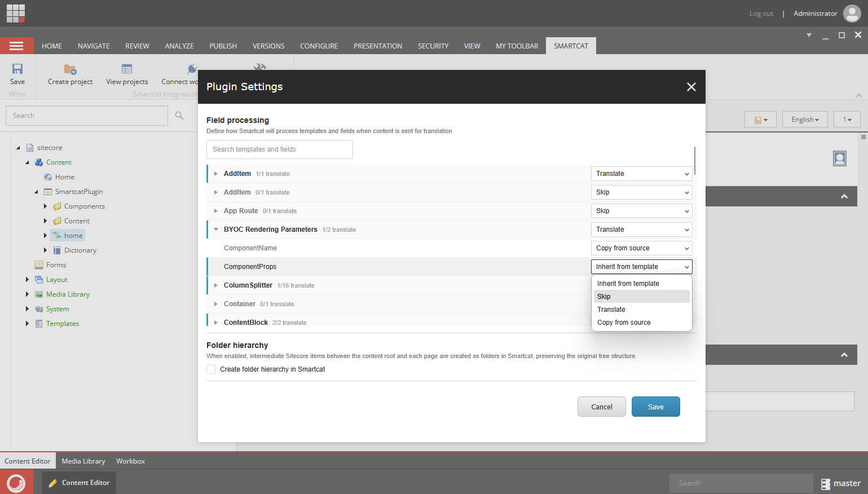Expand the Layout node in content tree

(x=27, y=280)
